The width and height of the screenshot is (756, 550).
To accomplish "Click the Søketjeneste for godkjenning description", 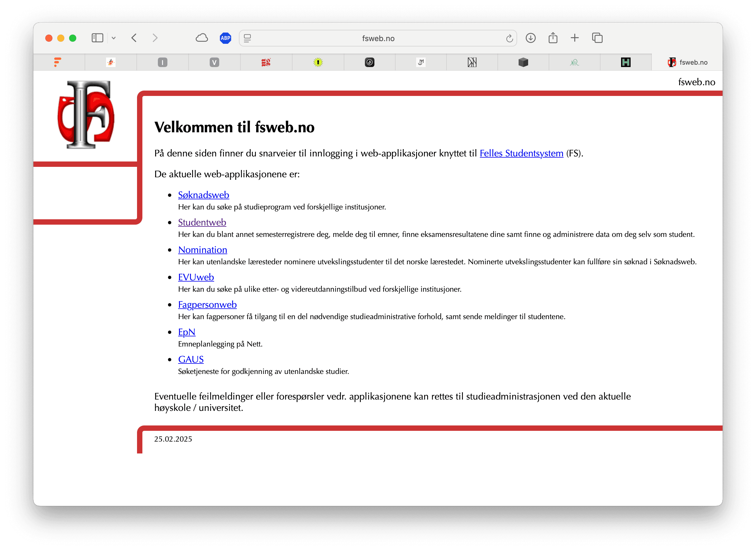I will (x=263, y=371).
